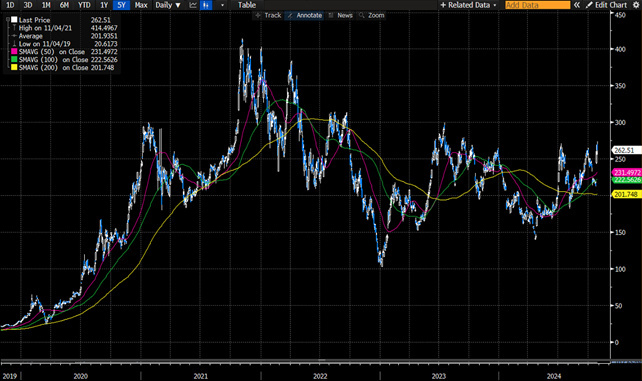Screen dimensions: 642x381
Task: Click the Add Data input field
Action: (537, 5)
